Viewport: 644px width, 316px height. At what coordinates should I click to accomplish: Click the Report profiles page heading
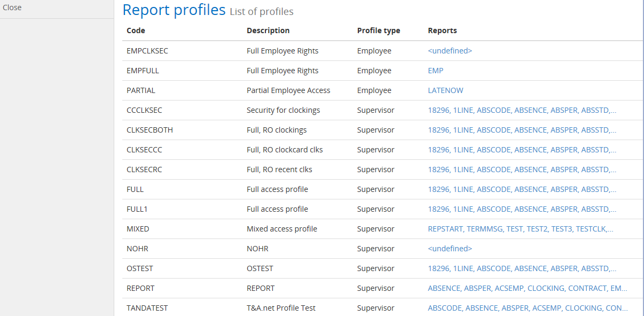tap(174, 10)
